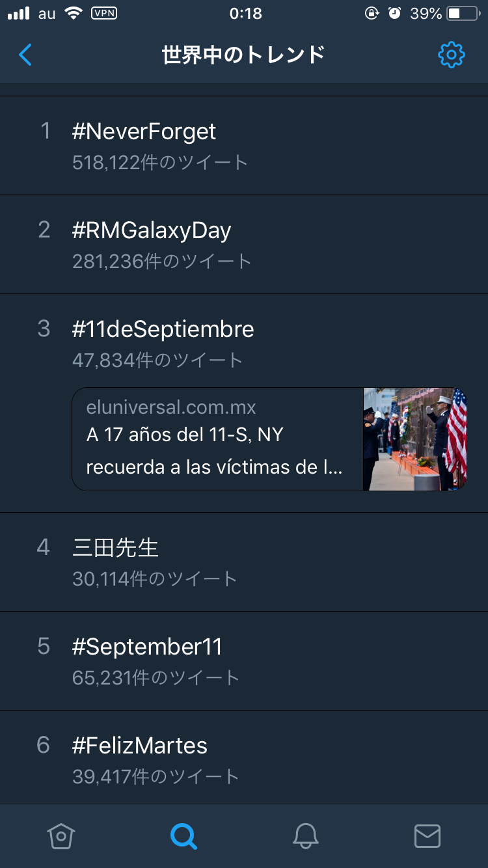488x868 pixels.
Task: Select the #FelizMartes trend
Action: (x=140, y=746)
